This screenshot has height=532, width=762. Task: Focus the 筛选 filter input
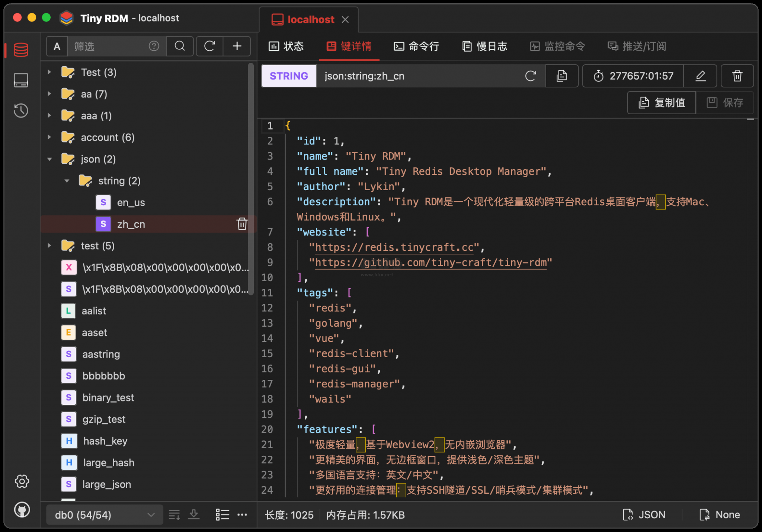point(108,46)
